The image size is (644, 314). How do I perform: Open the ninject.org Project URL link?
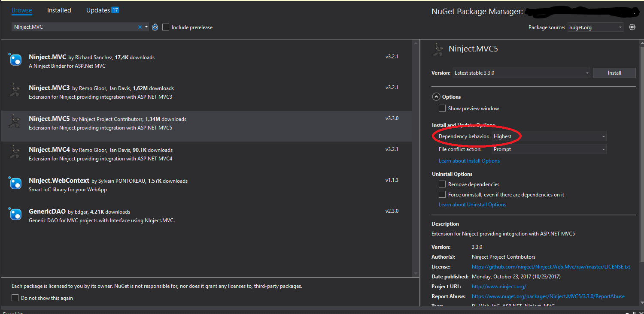499,287
